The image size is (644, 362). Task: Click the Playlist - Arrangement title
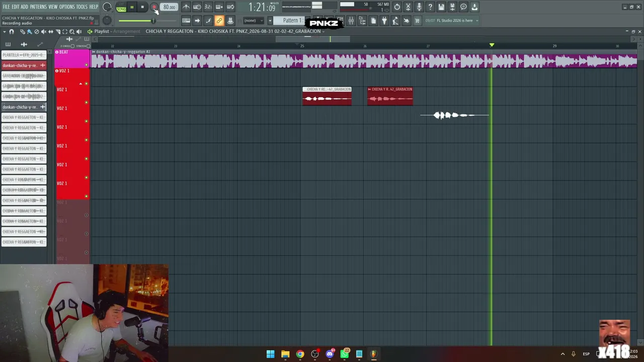(x=117, y=31)
